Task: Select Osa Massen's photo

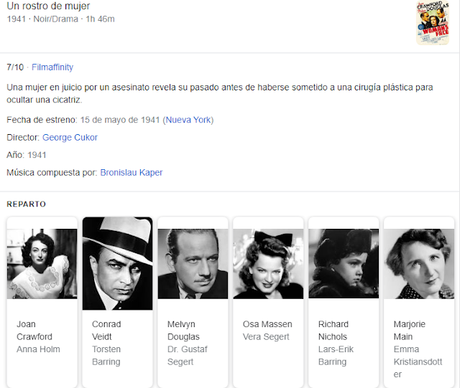Action: point(268,264)
